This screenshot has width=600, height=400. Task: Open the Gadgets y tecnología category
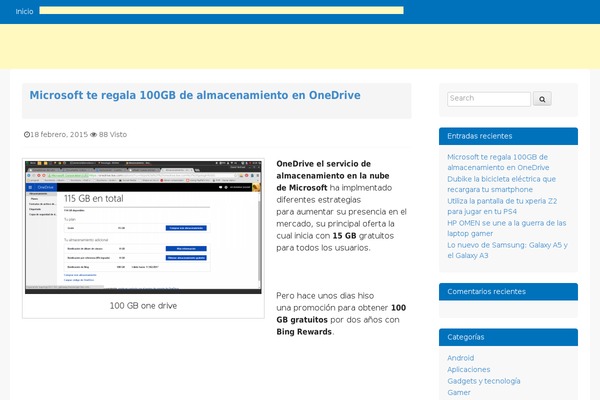coord(484,381)
